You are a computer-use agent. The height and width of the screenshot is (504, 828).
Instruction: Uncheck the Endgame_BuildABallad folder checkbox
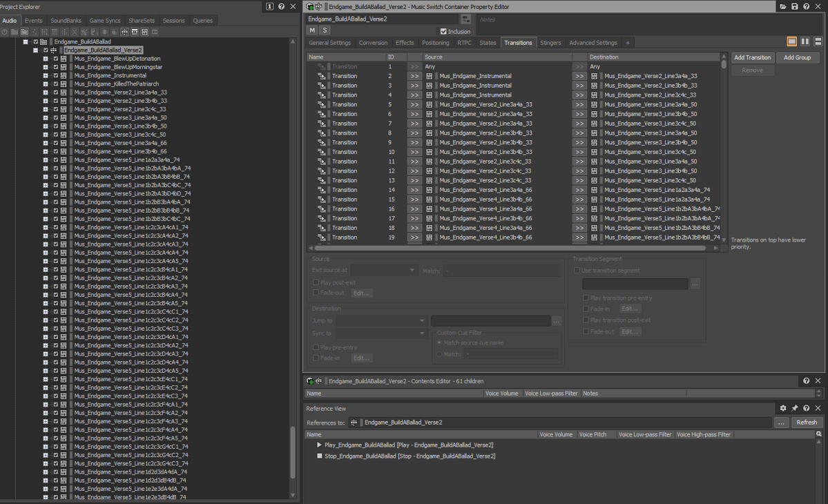pyautogui.click(x=36, y=42)
